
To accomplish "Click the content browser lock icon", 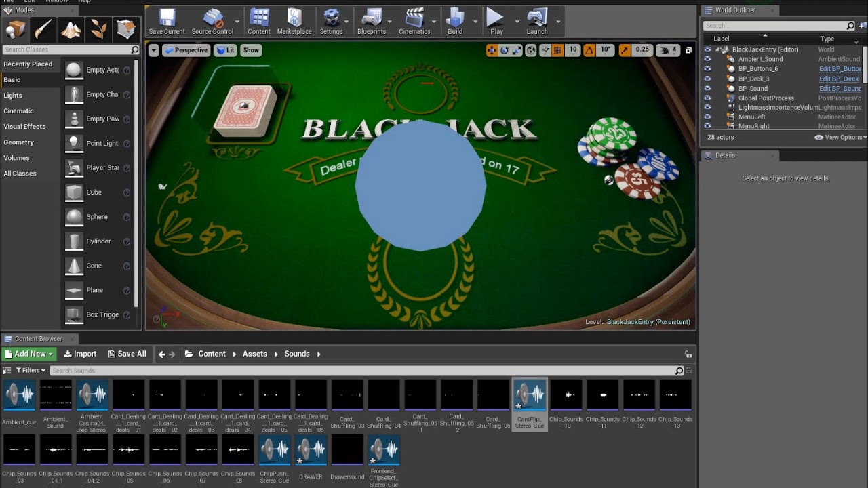I will pyautogui.click(x=688, y=354).
